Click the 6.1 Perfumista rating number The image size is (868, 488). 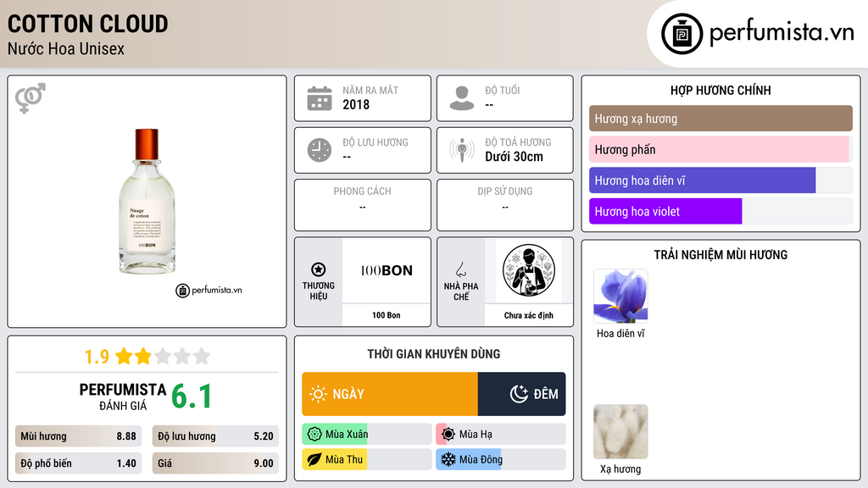click(x=192, y=396)
